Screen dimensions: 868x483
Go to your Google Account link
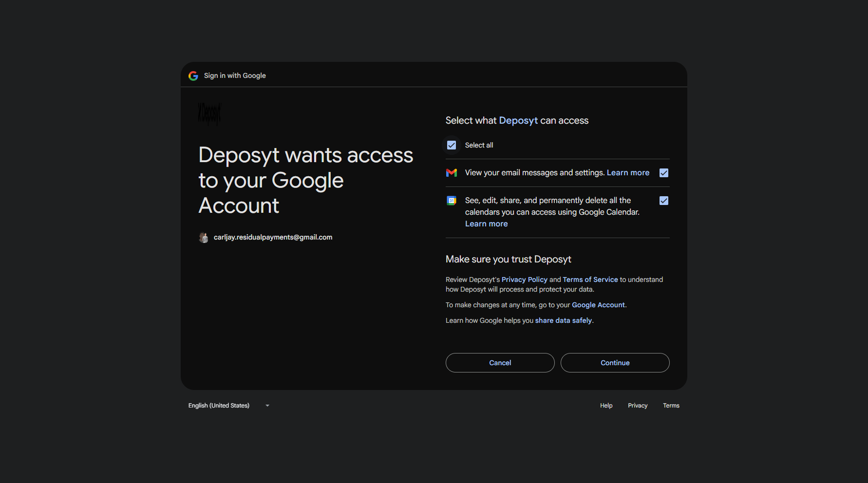pyautogui.click(x=598, y=305)
